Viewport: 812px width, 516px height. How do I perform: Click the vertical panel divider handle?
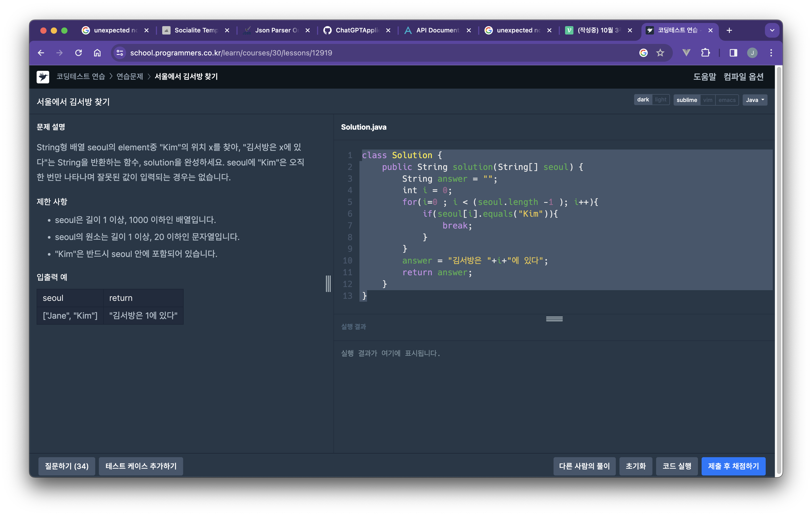pos(328,283)
